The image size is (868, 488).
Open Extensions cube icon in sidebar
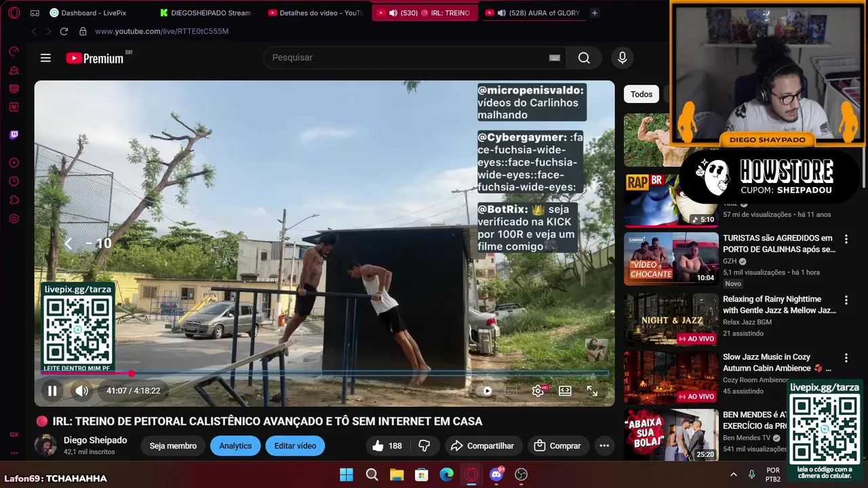(x=14, y=200)
